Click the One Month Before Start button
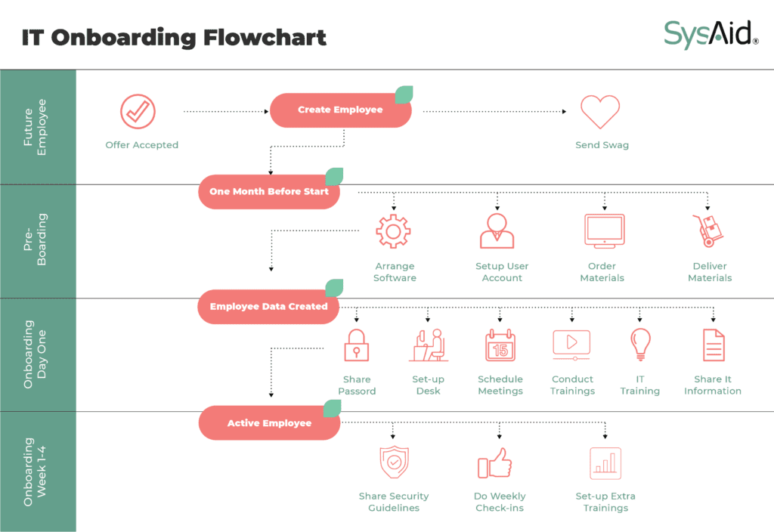 tap(269, 192)
